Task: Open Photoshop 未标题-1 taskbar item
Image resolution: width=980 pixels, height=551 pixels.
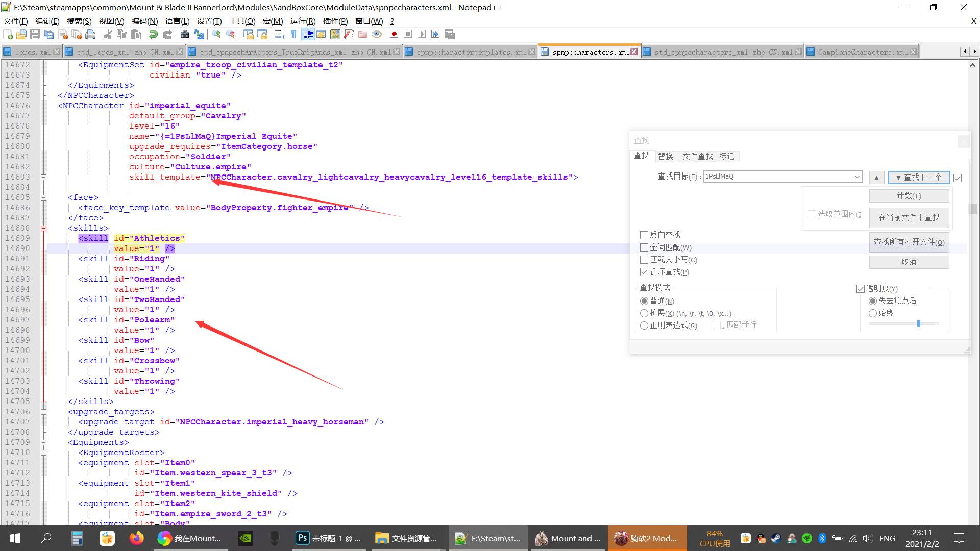Action: [329, 538]
